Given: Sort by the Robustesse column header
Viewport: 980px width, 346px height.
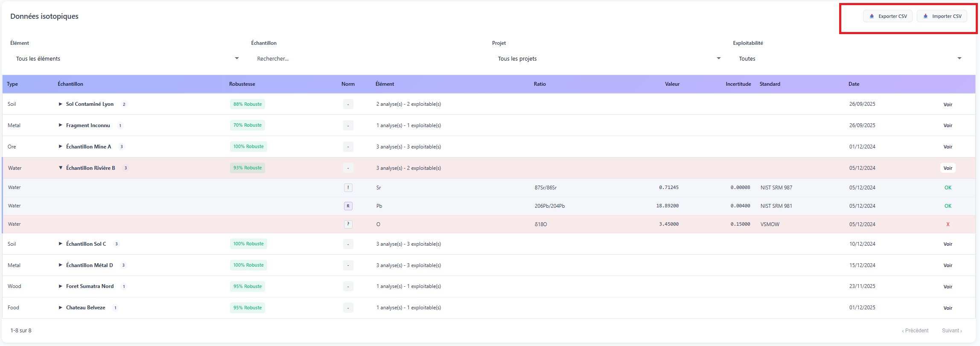Looking at the screenshot, I should click(x=242, y=84).
